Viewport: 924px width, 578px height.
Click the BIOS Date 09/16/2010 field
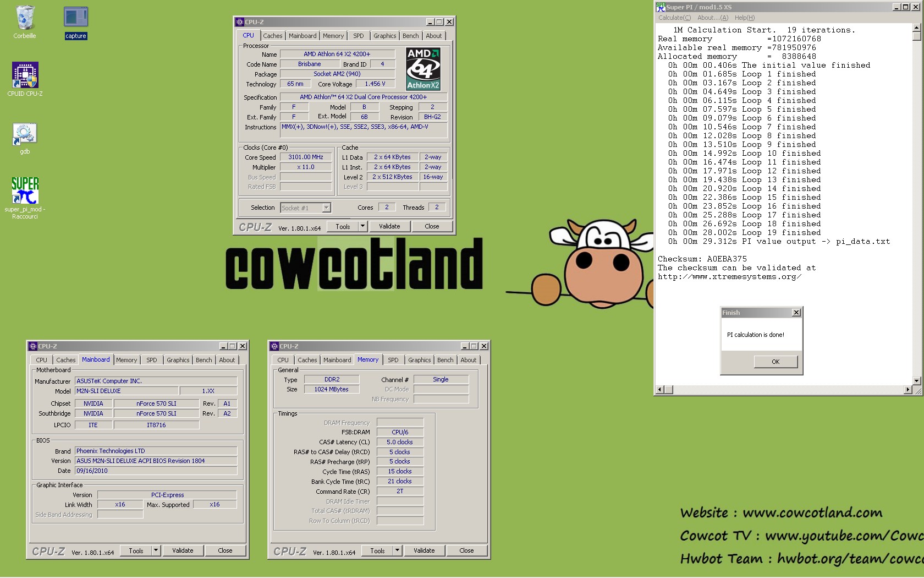click(x=156, y=471)
